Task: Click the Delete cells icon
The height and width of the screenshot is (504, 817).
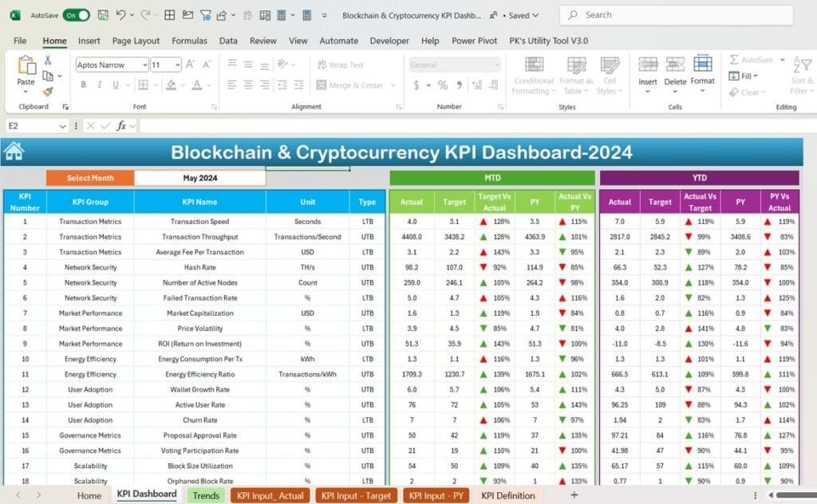Action: point(675,64)
